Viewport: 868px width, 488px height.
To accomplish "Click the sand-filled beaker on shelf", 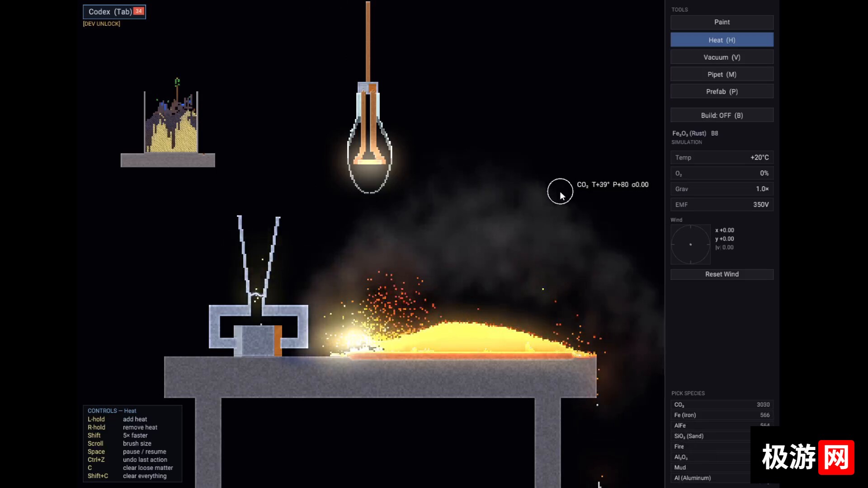I will pos(171,122).
